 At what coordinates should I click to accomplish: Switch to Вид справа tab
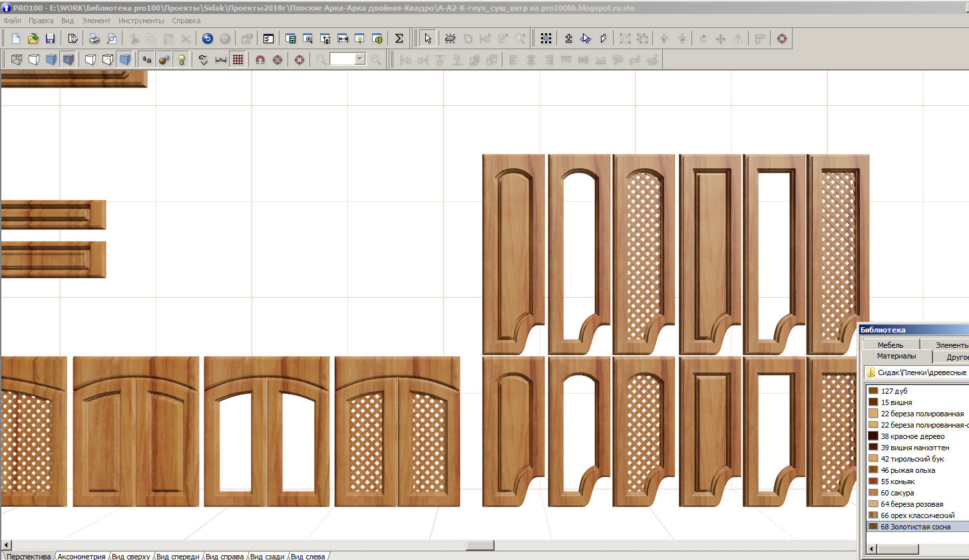(225, 556)
